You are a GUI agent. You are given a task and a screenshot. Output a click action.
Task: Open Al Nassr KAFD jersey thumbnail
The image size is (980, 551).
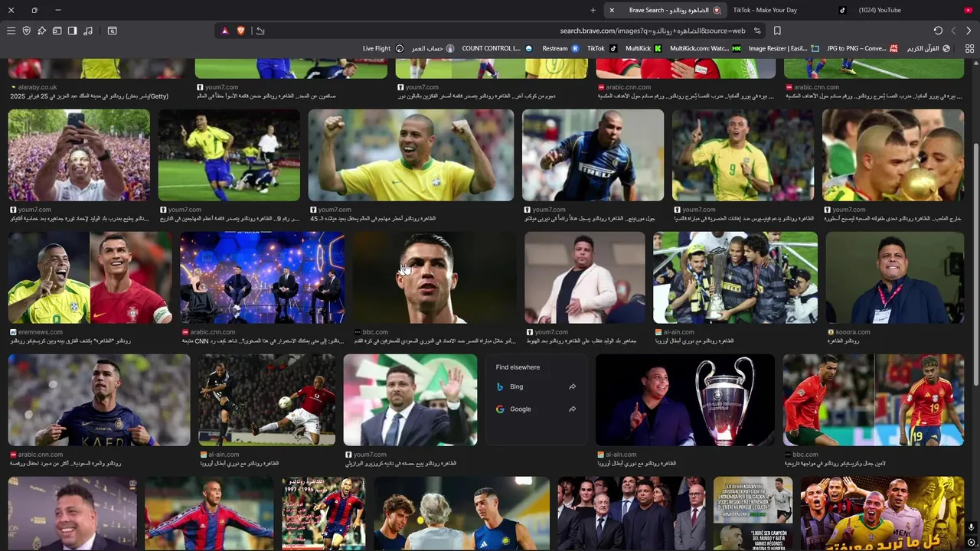coord(100,400)
